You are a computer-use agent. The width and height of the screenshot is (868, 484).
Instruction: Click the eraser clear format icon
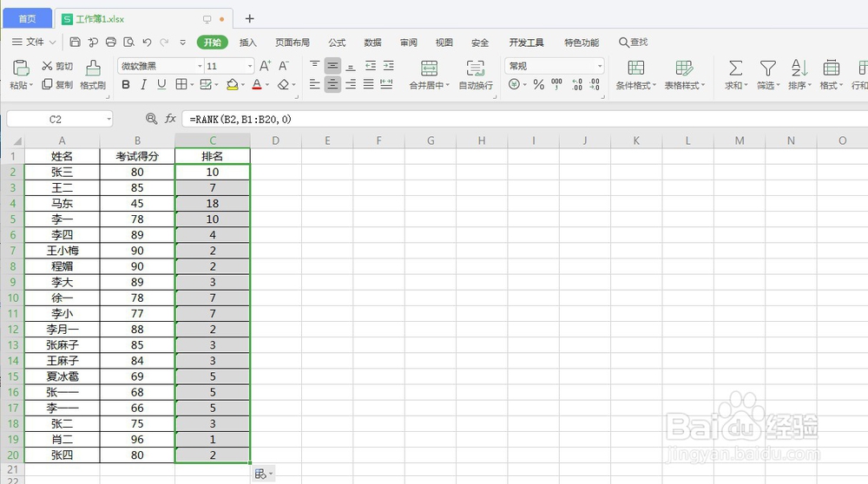[x=284, y=85]
